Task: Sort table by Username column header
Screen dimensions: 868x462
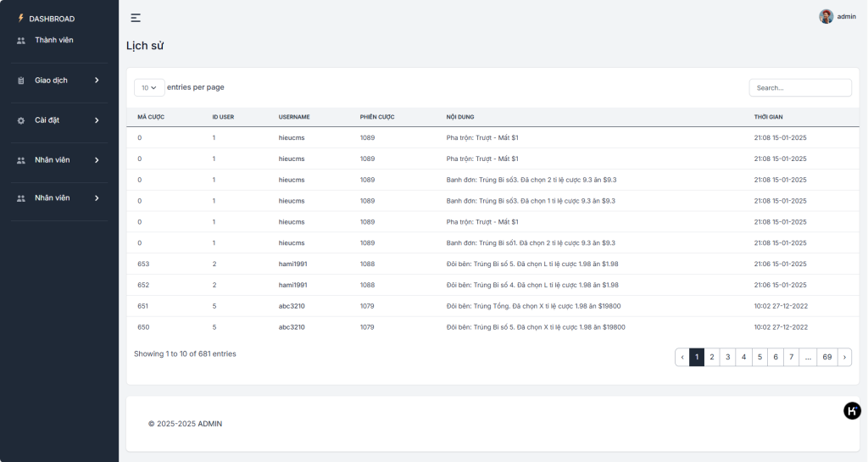Action: click(294, 117)
